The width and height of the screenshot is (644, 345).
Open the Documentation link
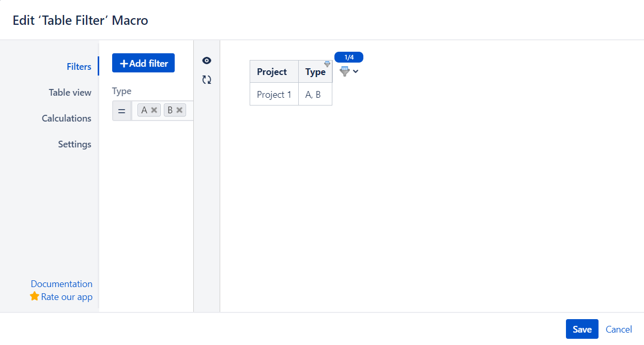click(x=62, y=283)
